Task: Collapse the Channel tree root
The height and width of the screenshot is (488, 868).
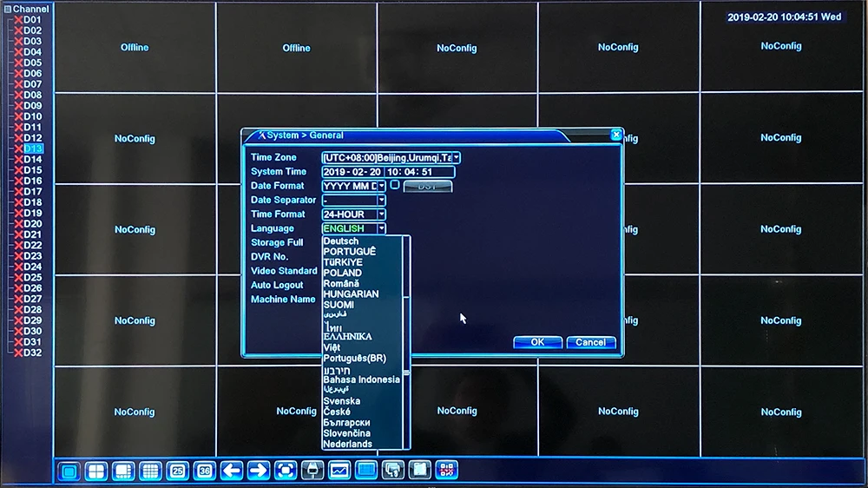Action: [x=7, y=9]
